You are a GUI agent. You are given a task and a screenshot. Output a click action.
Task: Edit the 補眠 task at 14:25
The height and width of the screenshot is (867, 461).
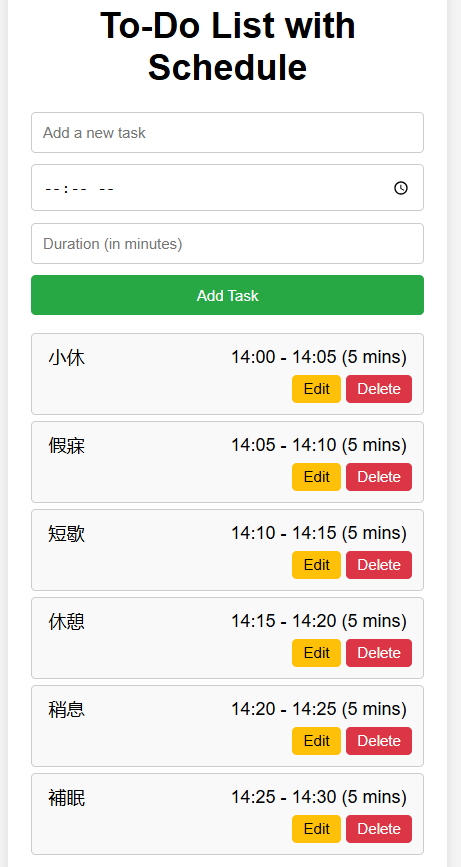316,828
